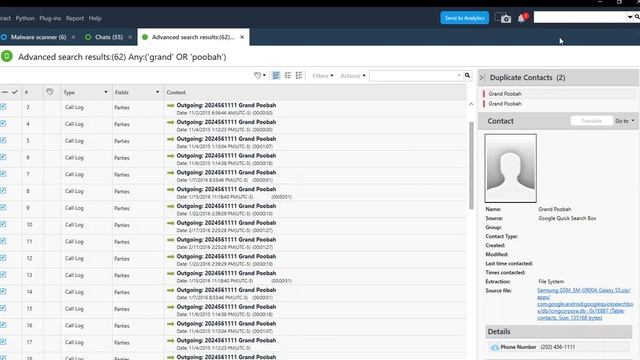
Task: Switch to the Malware scanner (6) tab
Action: tap(38, 37)
